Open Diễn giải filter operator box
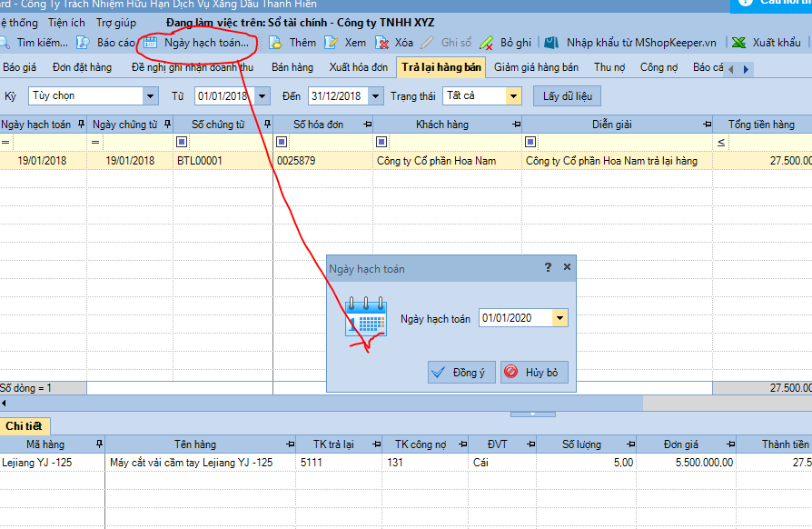 [530, 142]
